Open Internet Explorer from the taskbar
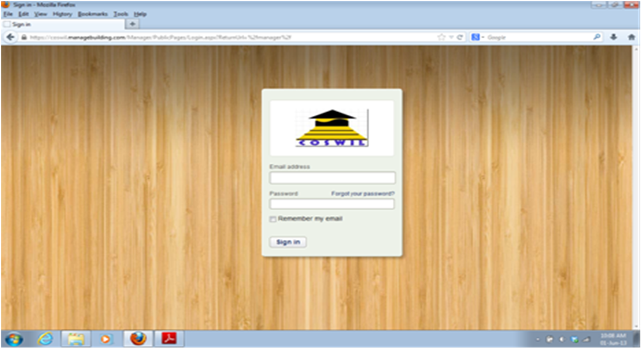The width and height of the screenshot is (644, 351). tap(45, 339)
